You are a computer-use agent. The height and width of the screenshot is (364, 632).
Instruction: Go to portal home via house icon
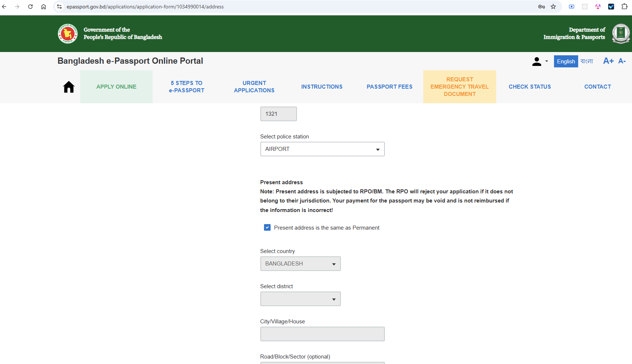coord(69,87)
